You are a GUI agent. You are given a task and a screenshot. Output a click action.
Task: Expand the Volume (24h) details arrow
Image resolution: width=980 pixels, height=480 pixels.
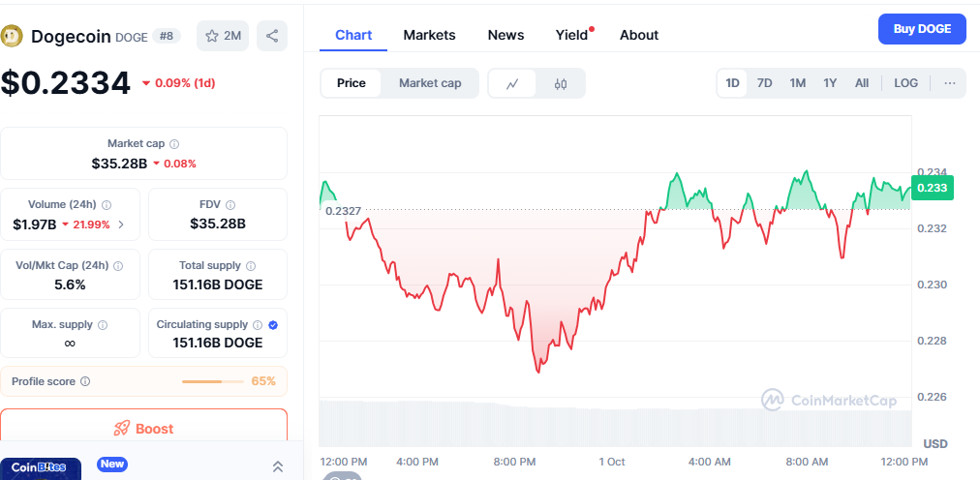point(120,225)
